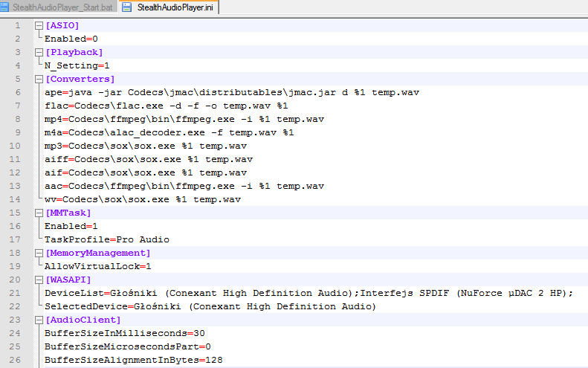The height and width of the screenshot is (368, 588).
Task: Select the StealthAudioPlayer.ini tab
Action: click(168, 7)
